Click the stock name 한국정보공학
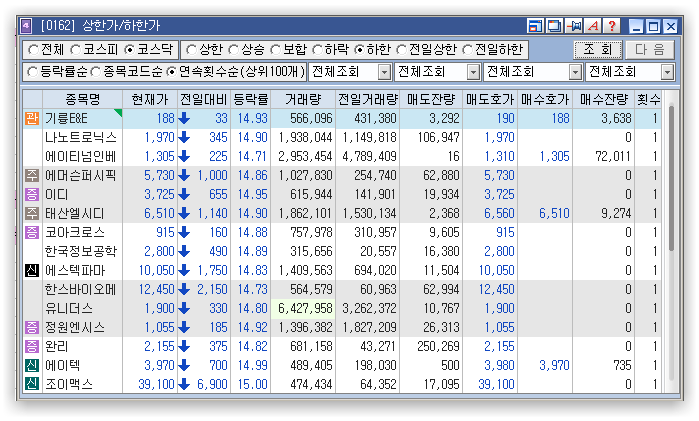Image resolution: width=699 pixels, height=421 pixels. (x=81, y=251)
